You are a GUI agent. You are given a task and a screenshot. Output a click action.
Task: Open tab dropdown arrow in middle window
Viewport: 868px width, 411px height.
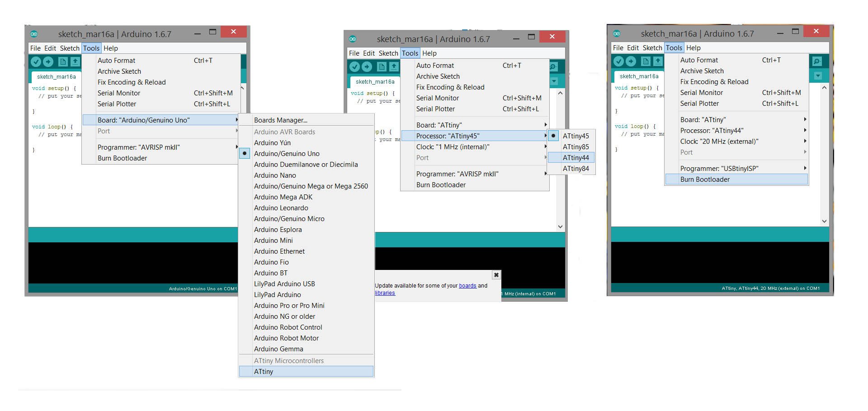(554, 81)
